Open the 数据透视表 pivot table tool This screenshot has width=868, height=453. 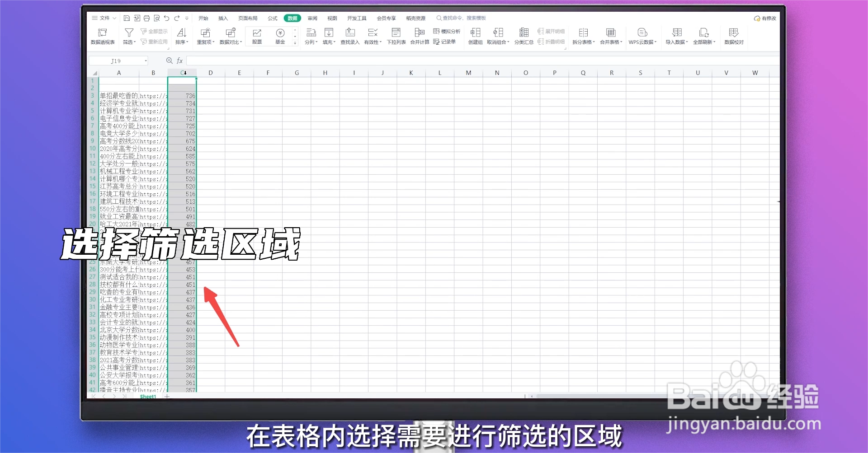103,36
